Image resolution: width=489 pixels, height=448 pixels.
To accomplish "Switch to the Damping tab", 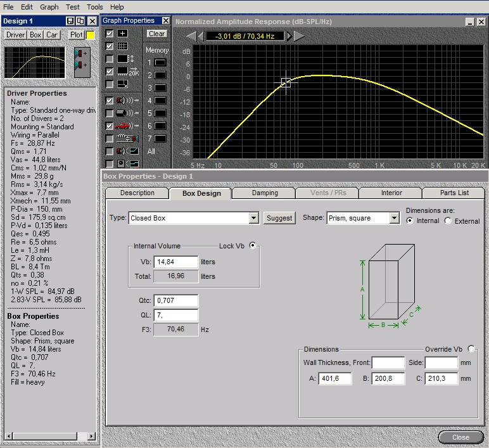I will [x=264, y=193].
